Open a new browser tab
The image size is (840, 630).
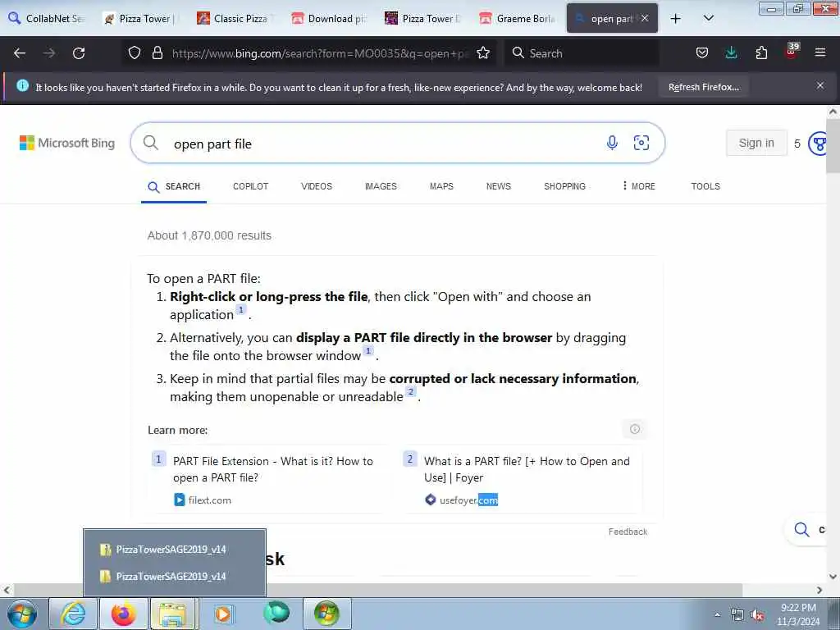coord(676,19)
